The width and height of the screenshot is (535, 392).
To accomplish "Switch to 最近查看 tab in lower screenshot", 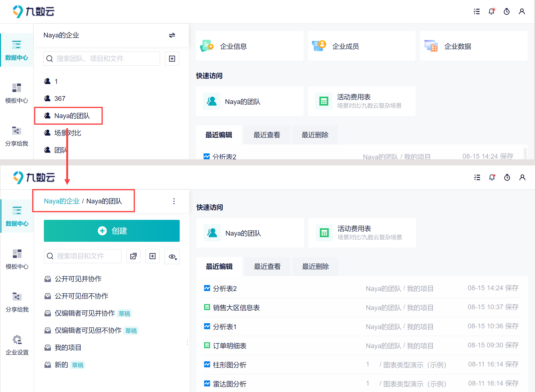I will pyautogui.click(x=267, y=267).
